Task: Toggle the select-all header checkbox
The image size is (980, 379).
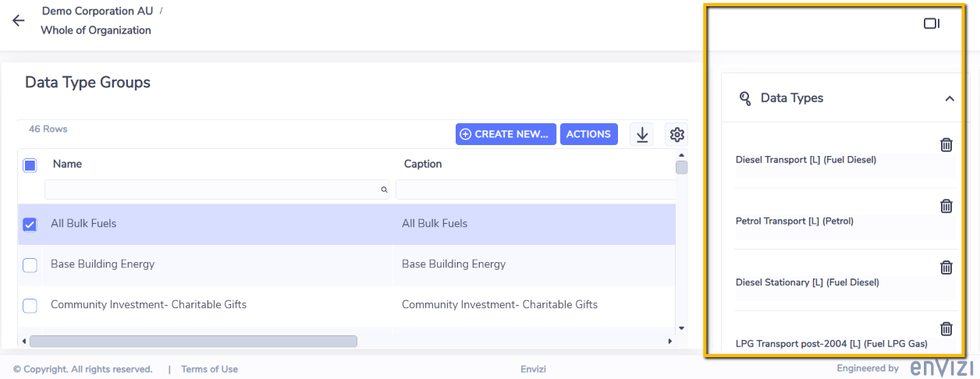Action: tap(30, 165)
